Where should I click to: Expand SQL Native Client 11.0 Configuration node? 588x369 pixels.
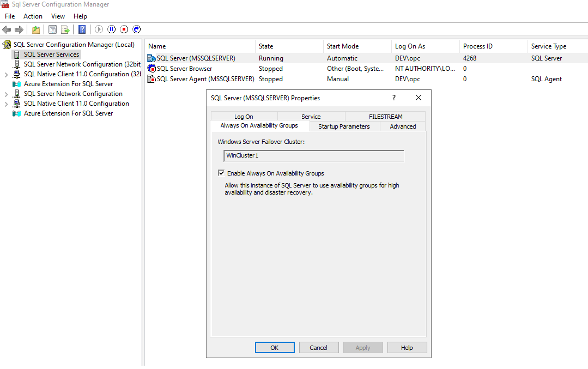7,104
